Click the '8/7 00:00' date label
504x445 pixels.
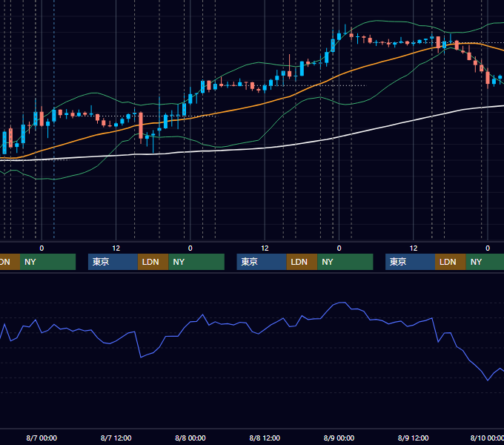click(42, 438)
